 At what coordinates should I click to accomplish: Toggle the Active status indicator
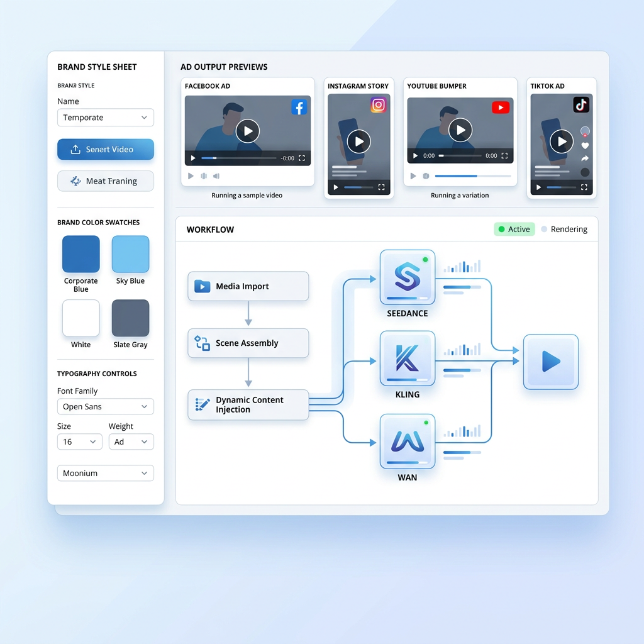click(x=514, y=229)
